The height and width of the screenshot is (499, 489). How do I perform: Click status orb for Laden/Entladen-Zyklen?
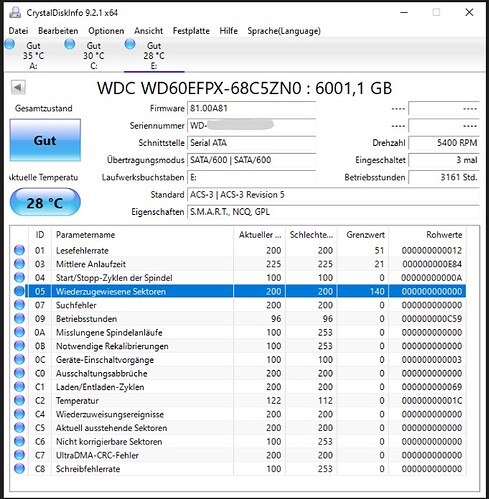point(19,387)
